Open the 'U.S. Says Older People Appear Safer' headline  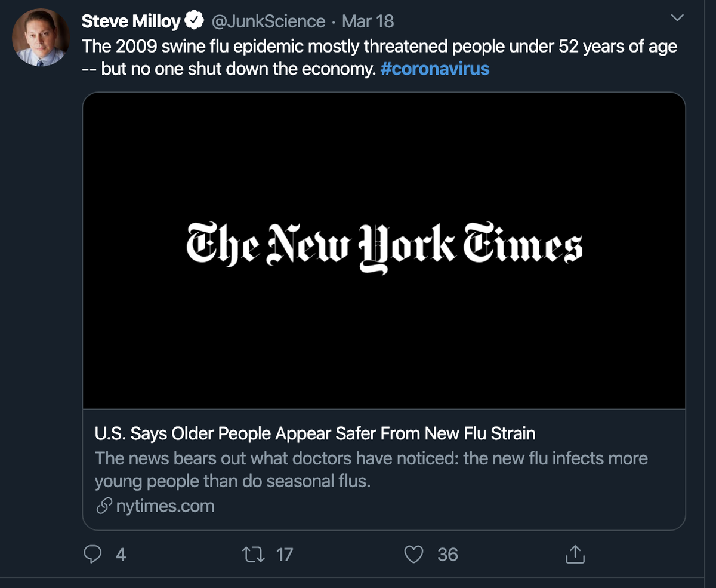point(315,433)
